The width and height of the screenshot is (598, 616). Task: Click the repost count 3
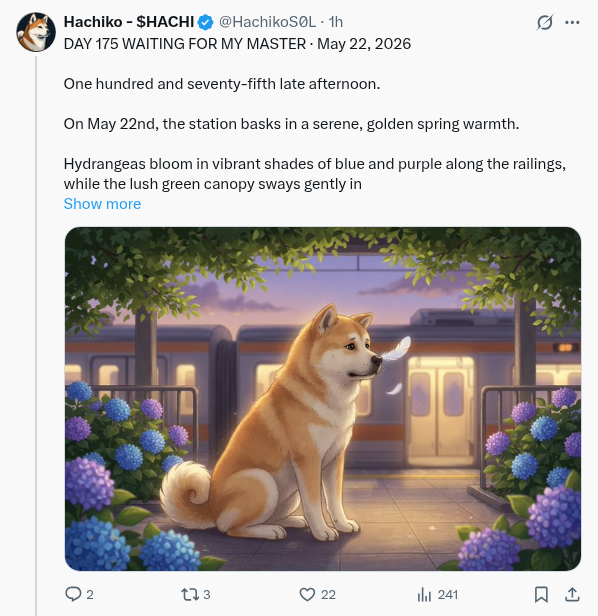(207, 594)
